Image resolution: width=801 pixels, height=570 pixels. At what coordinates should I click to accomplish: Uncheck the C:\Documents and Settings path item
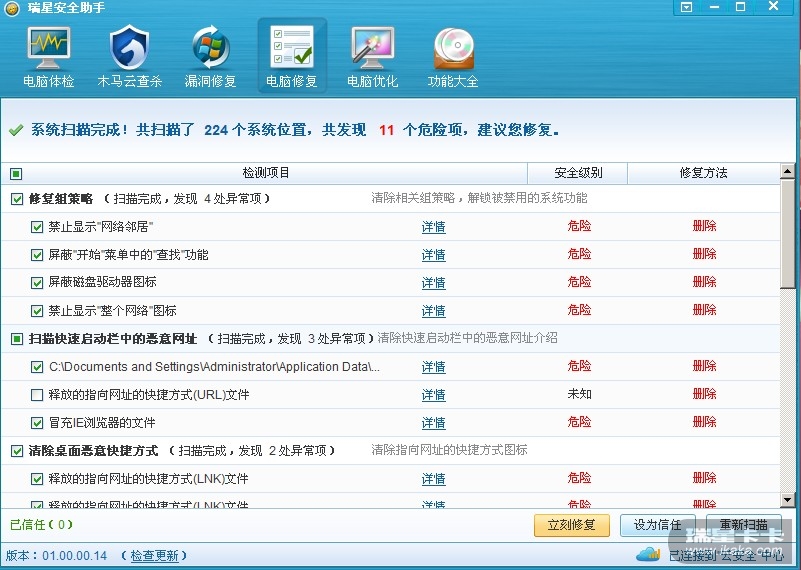pyautogui.click(x=37, y=367)
